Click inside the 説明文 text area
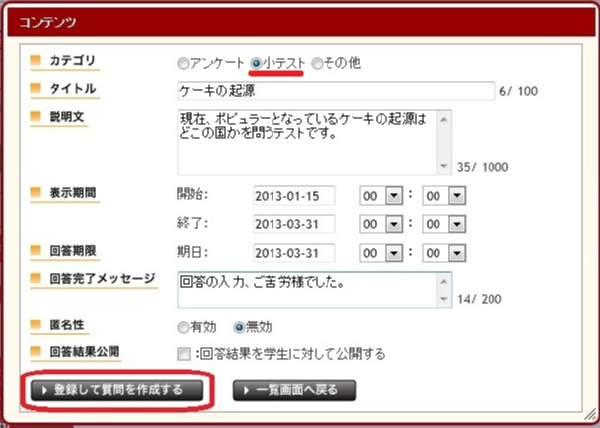The width and height of the screenshot is (600, 428). click(305, 140)
